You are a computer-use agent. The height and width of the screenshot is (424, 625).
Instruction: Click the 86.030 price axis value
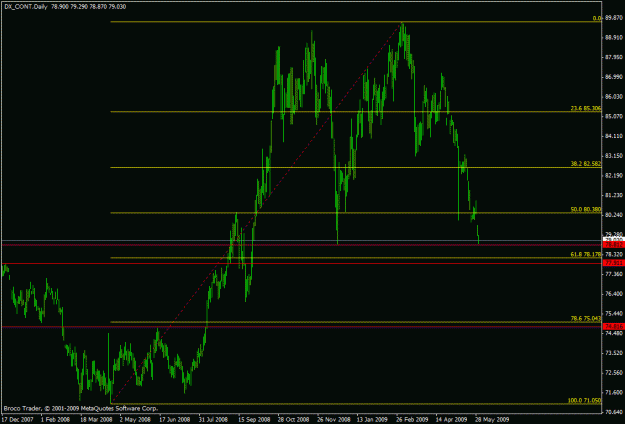point(614,97)
